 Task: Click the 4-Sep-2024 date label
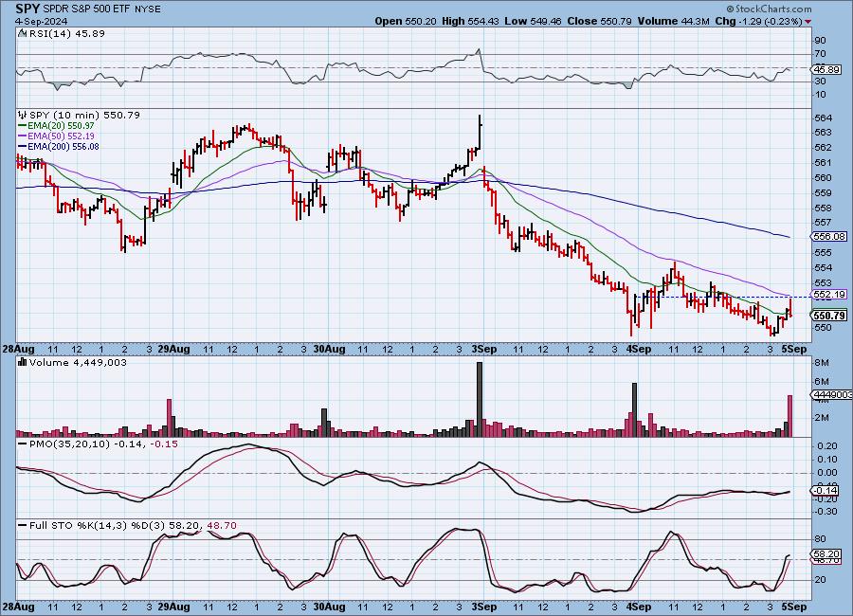pyautogui.click(x=41, y=21)
